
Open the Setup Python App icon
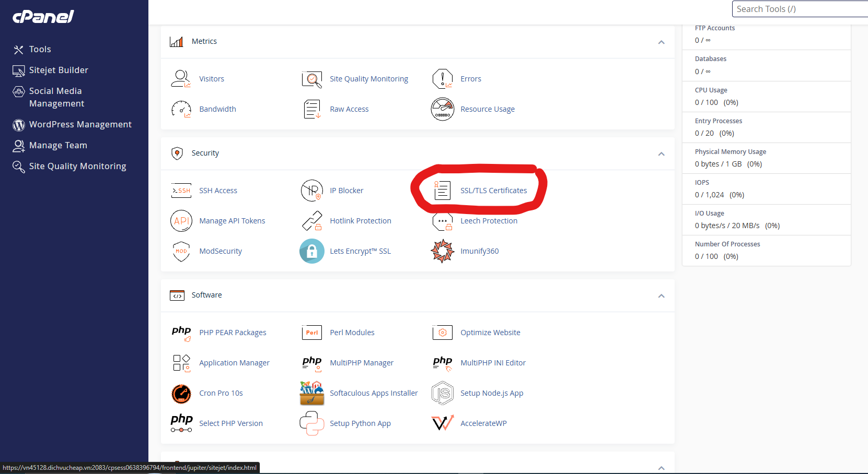(x=312, y=423)
